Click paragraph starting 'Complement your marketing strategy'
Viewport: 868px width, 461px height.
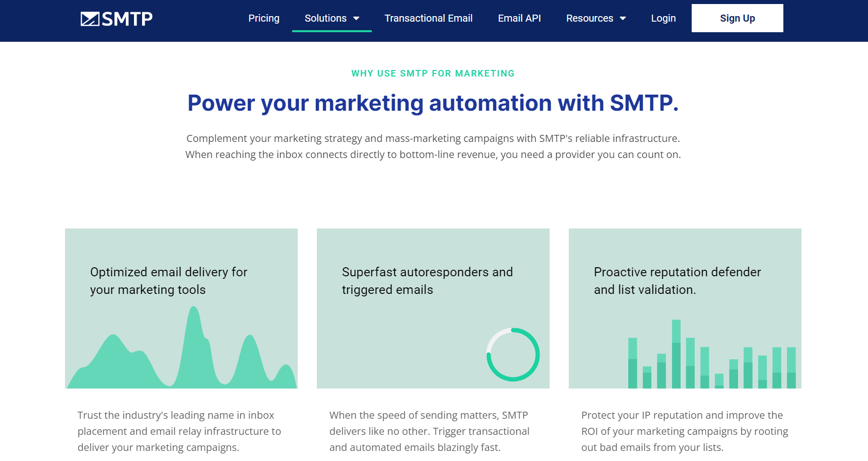click(433, 146)
